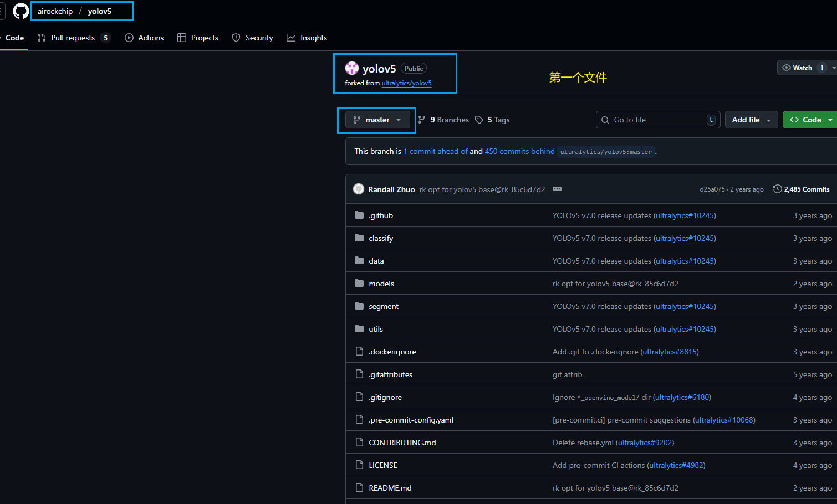837x504 pixels.
Task: Click the eye icon on Watch button
Action: click(786, 68)
